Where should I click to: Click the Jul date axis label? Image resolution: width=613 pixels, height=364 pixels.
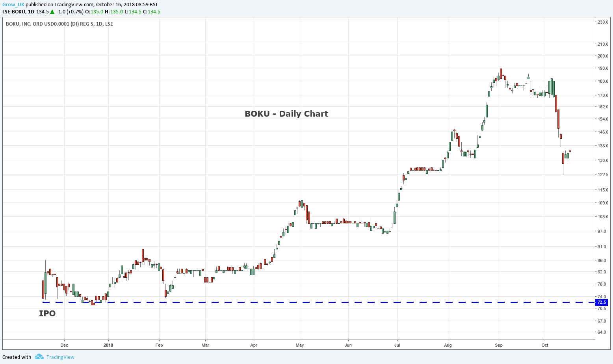click(x=397, y=345)
